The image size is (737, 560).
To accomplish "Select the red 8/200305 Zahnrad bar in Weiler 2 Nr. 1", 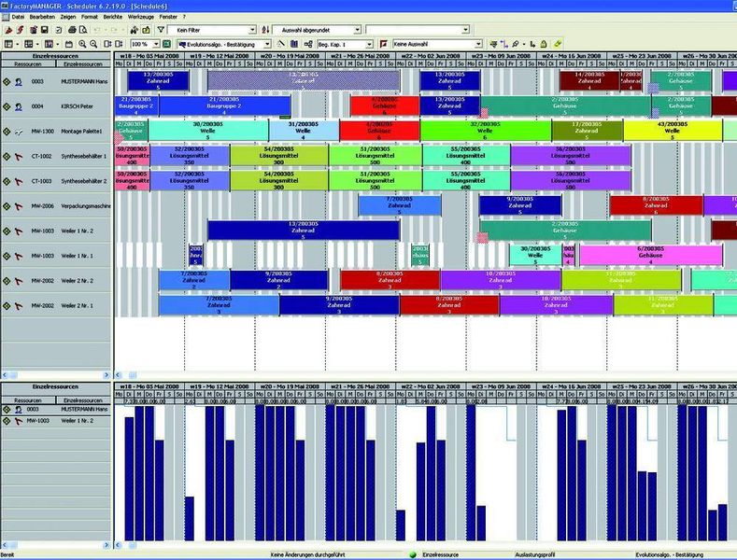I will [449, 305].
